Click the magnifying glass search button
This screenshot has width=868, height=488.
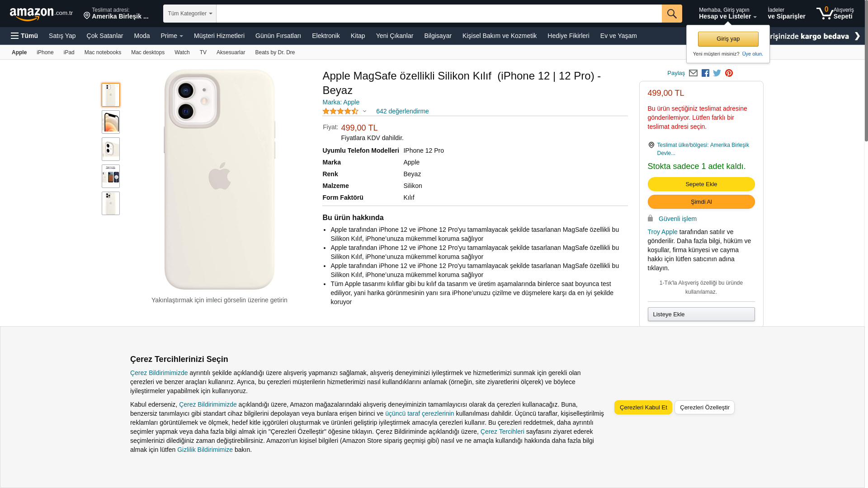672,14
